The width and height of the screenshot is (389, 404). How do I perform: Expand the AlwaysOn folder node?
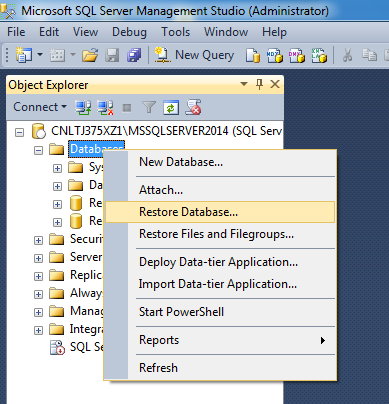39,294
